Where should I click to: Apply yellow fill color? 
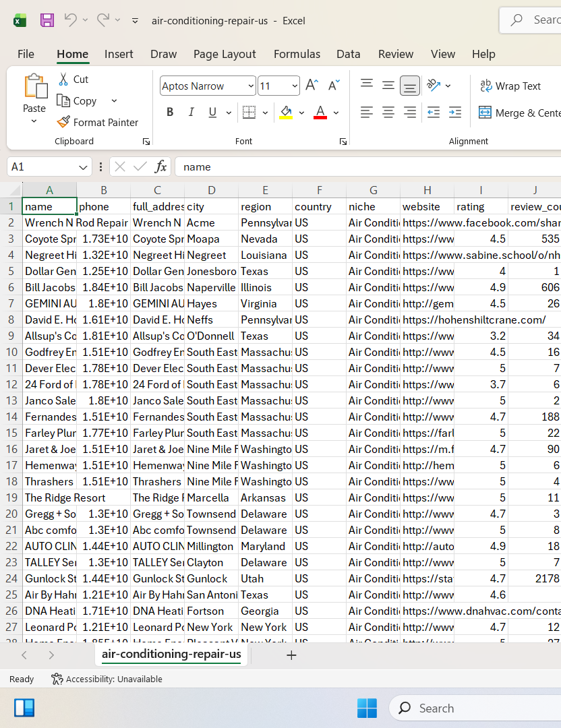tap(286, 113)
